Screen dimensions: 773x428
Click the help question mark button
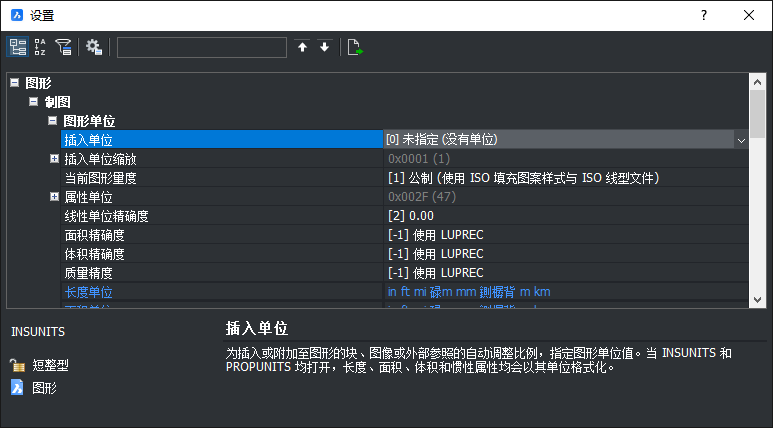(704, 15)
